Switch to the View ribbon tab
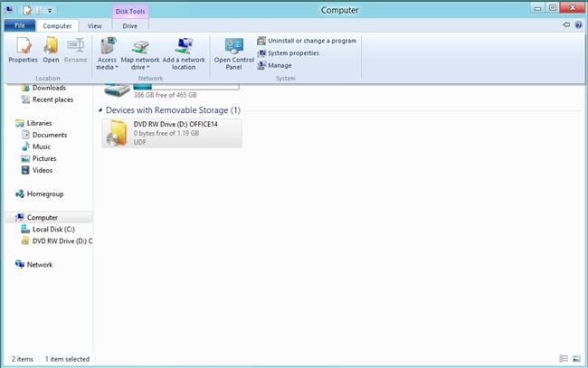The width and height of the screenshot is (588, 368). point(94,26)
